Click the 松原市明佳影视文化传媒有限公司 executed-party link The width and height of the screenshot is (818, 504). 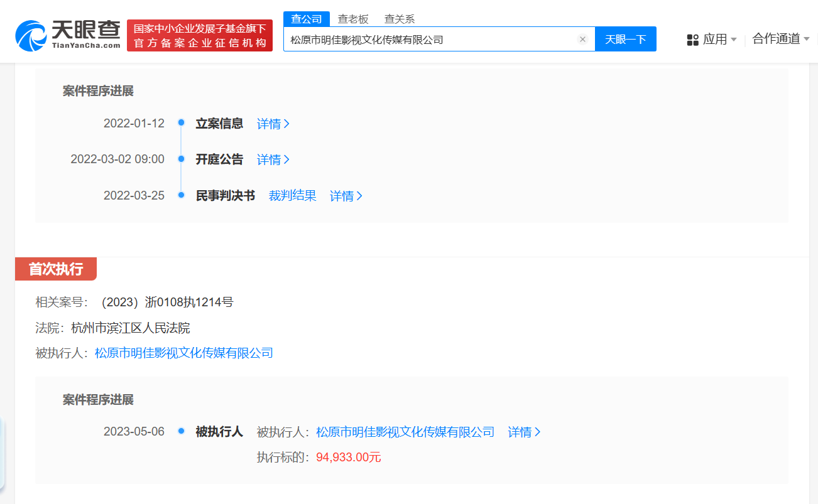coord(182,353)
